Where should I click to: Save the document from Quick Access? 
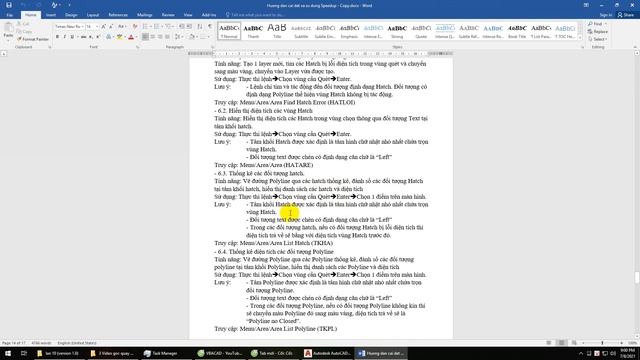click(x=9, y=5)
